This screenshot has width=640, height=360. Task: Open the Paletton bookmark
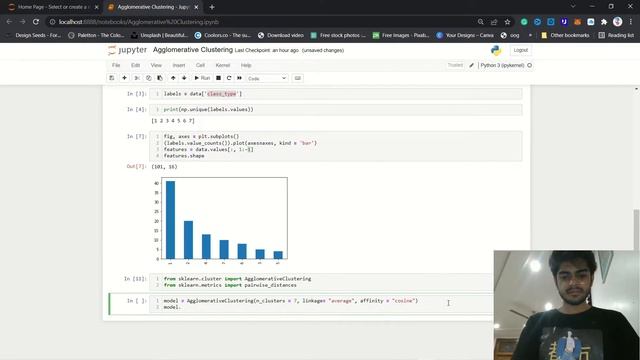click(x=96, y=36)
